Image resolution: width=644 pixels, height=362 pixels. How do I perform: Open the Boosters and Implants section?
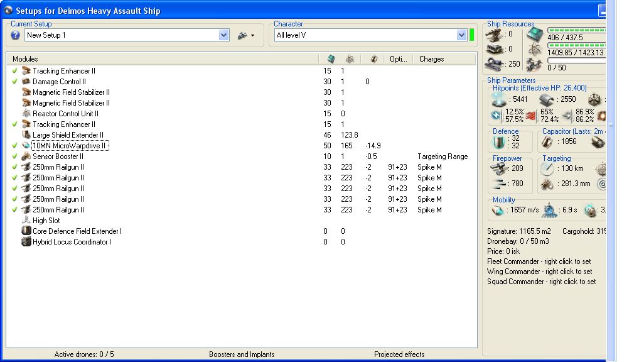pos(242,354)
